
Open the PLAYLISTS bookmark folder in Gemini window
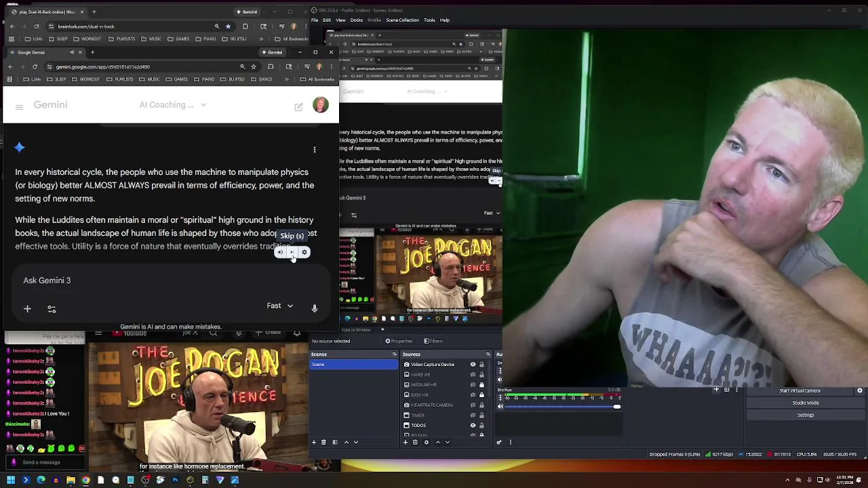click(120, 79)
